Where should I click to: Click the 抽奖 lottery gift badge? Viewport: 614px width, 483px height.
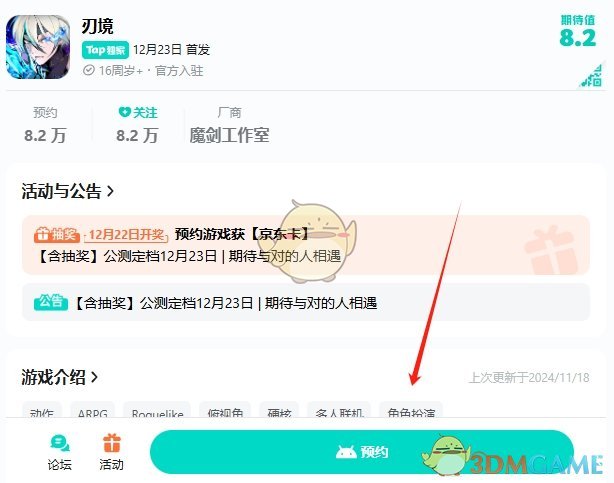pos(57,234)
